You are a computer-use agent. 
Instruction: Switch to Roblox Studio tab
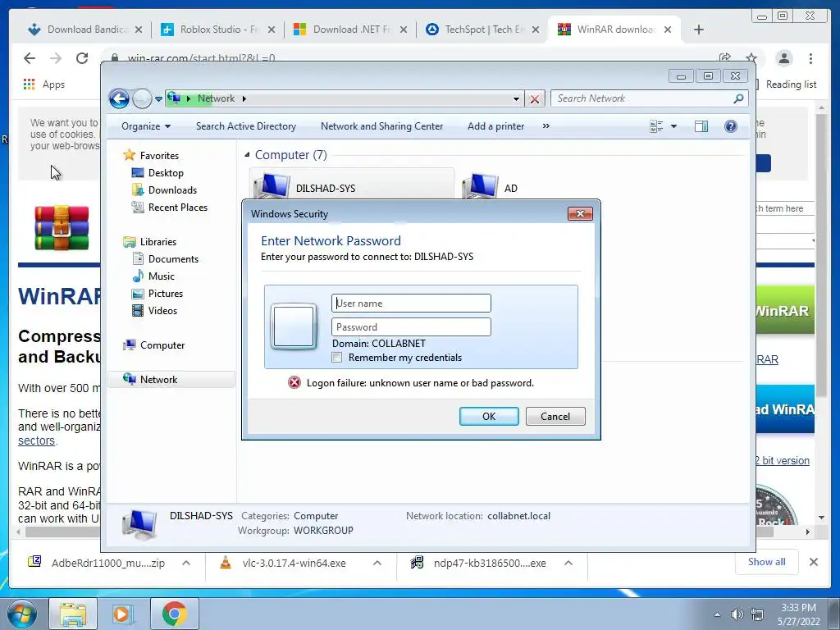pyautogui.click(x=220, y=30)
